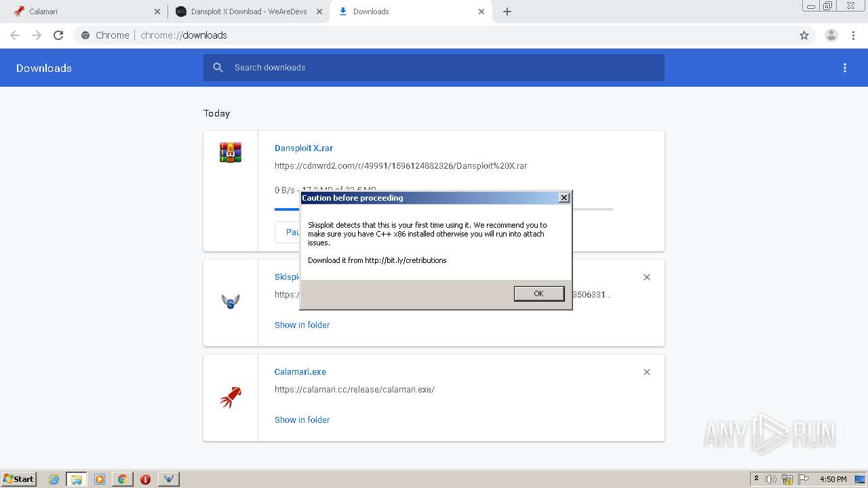Click the Today date heading

click(216, 113)
